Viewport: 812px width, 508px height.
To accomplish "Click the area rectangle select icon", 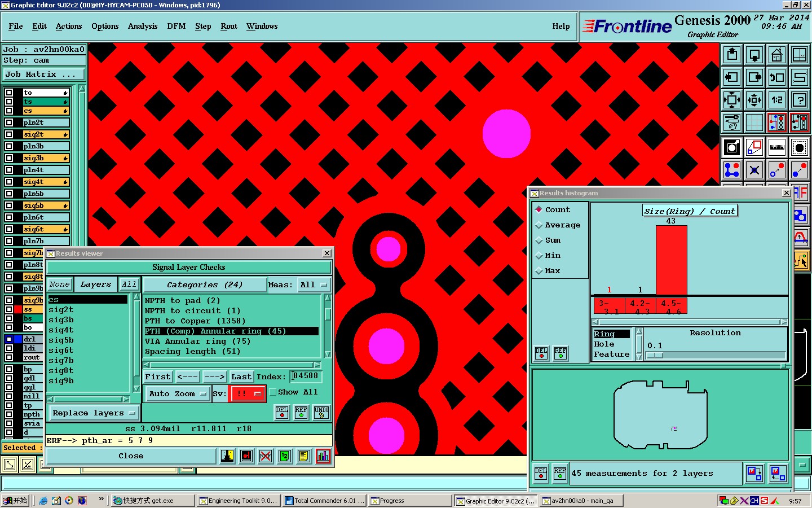I will pos(800,148).
